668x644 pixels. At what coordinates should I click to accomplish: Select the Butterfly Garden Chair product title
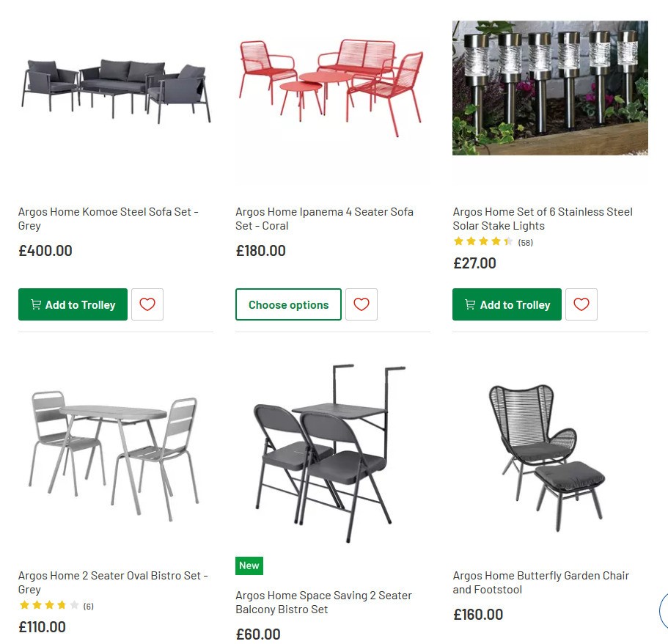coord(540,582)
